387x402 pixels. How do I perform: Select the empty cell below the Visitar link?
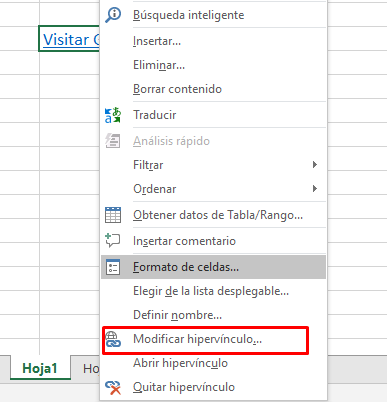pyautogui.click(x=69, y=63)
